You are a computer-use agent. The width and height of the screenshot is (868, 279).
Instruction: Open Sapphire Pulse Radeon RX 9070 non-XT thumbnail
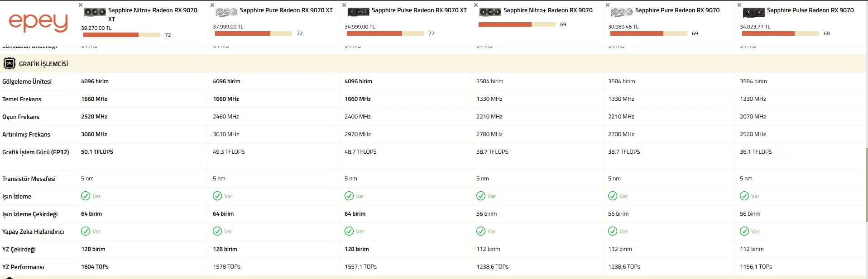753,12
